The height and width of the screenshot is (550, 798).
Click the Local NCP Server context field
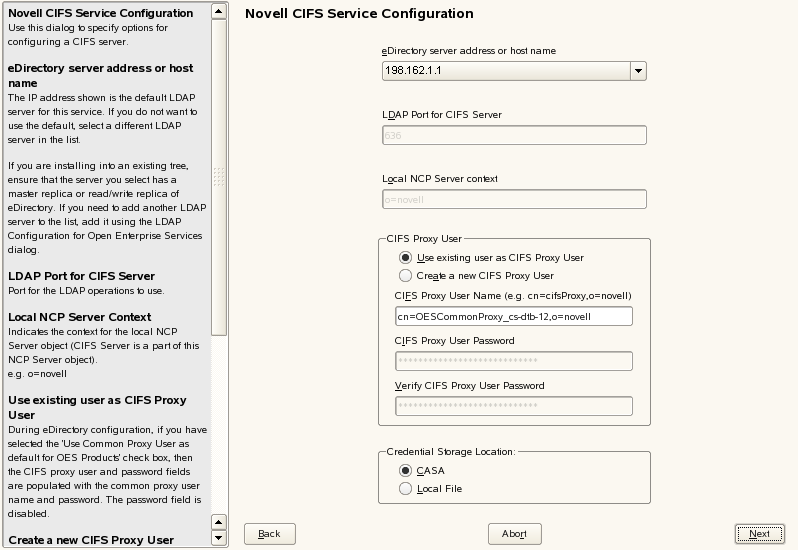pos(514,199)
